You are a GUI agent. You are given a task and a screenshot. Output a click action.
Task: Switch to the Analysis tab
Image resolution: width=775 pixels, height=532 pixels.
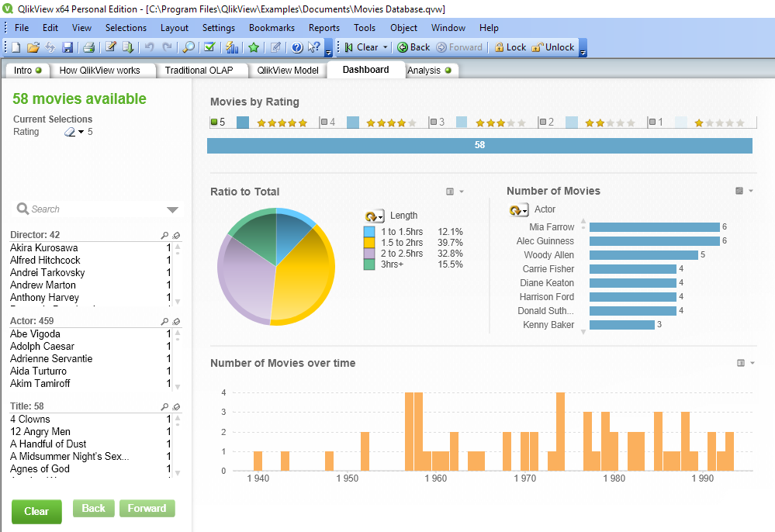[430, 71]
